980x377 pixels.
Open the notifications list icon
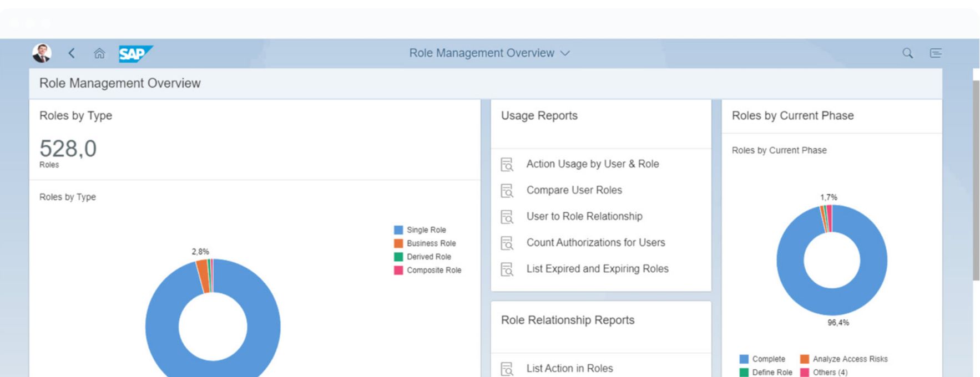(936, 53)
